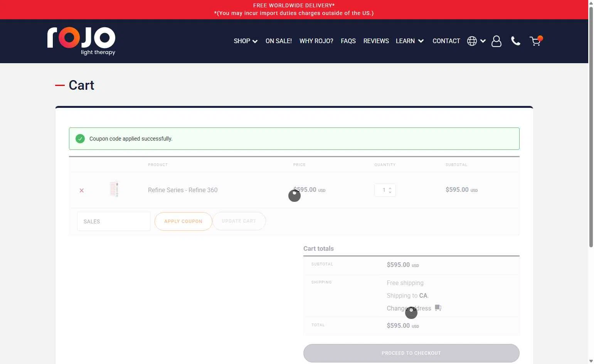
Task: Click the page vertical scrollbar thumb
Action: (x=591, y=127)
